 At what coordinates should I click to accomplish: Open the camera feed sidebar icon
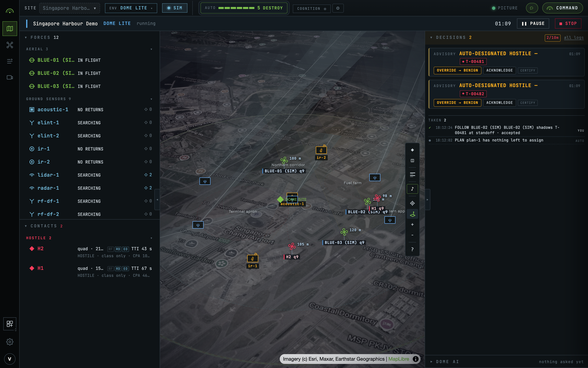10,77
